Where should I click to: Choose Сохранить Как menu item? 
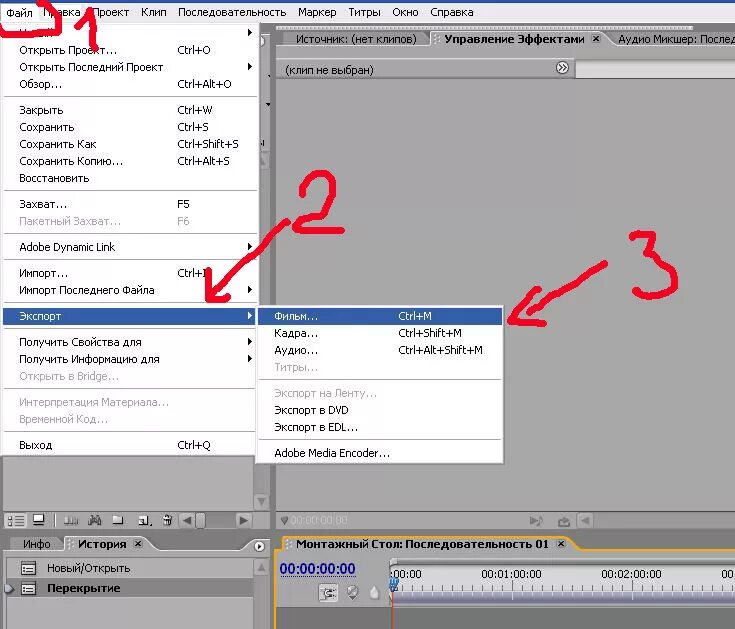(x=130, y=144)
